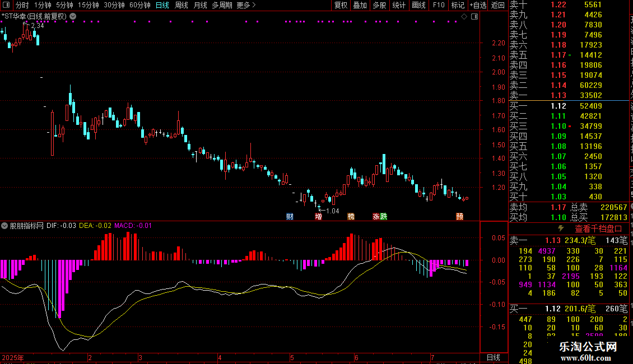Click the 财 event marker on the chart
The height and width of the screenshot is (364, 633).
tap(290, 216)
